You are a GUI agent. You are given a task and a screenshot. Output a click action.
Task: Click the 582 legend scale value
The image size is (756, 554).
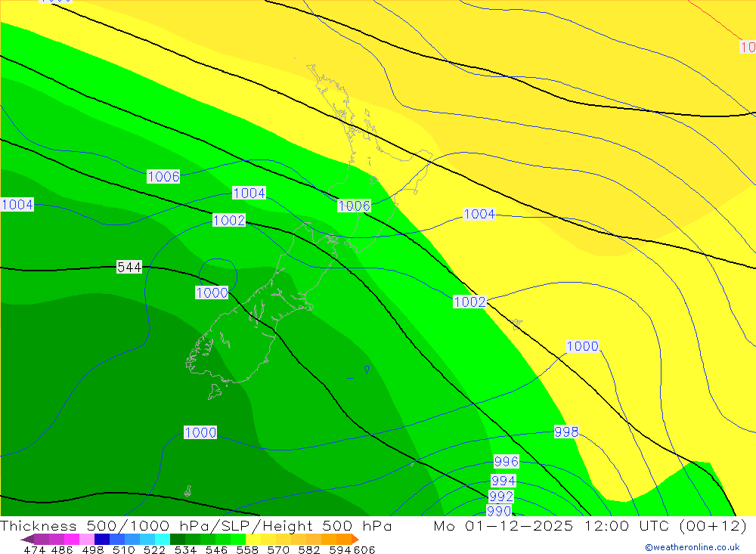309,549
